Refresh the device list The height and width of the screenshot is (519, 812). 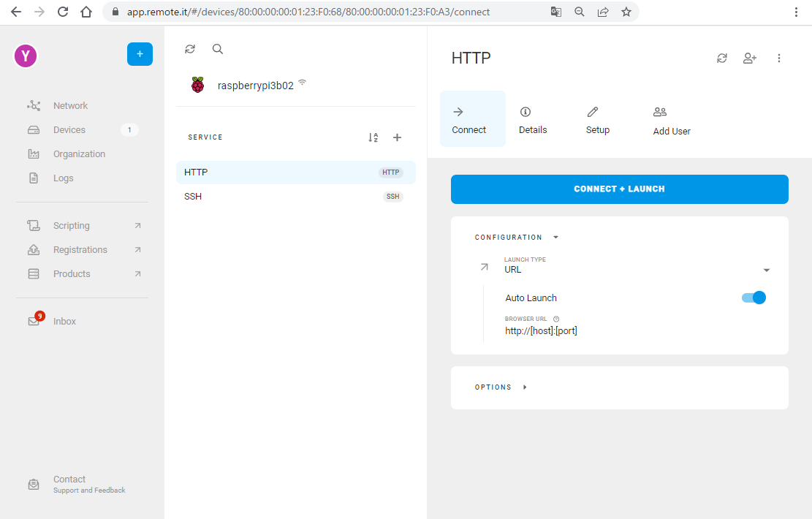point(190,49)
